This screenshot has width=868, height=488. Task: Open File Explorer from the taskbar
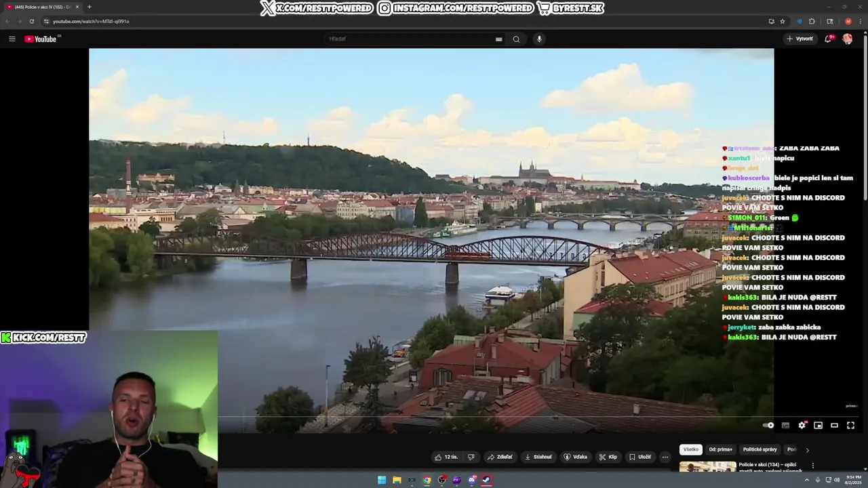click(x=397, y=481)
